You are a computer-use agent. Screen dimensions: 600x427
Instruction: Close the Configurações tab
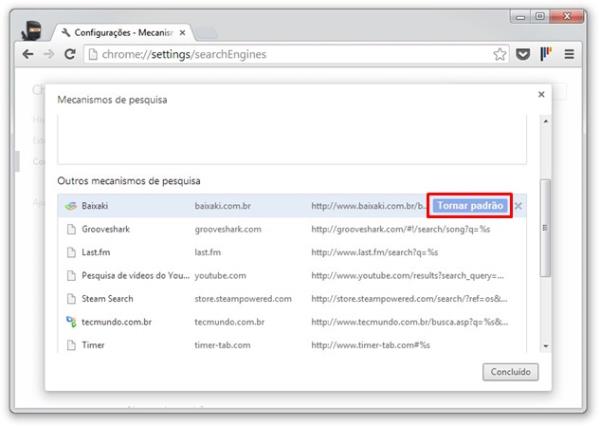[x=183, y=33]
